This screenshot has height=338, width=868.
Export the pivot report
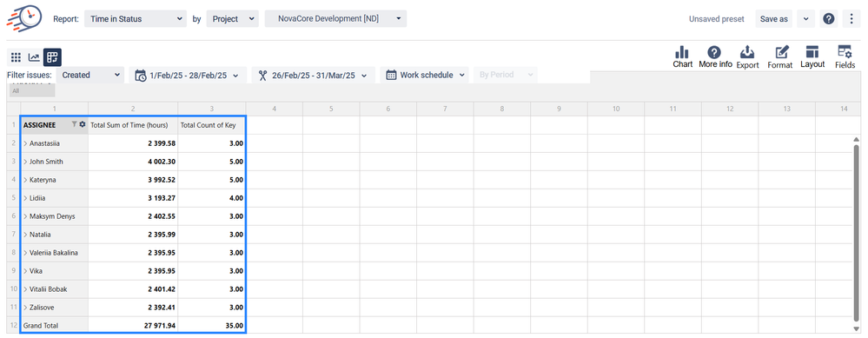pos(747,57)
